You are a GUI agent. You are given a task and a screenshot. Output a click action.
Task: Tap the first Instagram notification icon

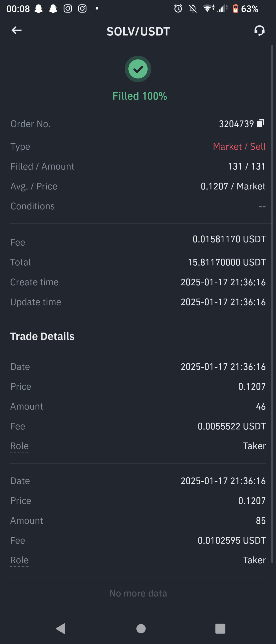[68, 9]
